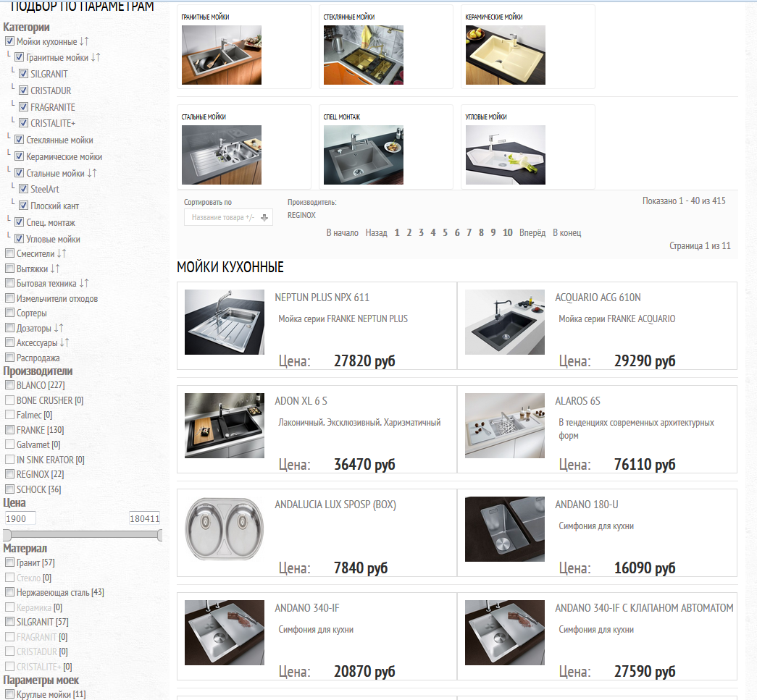Expand the Бытовая техника category arrows
The width and height of the screenshot is (757, 700).
84,283
